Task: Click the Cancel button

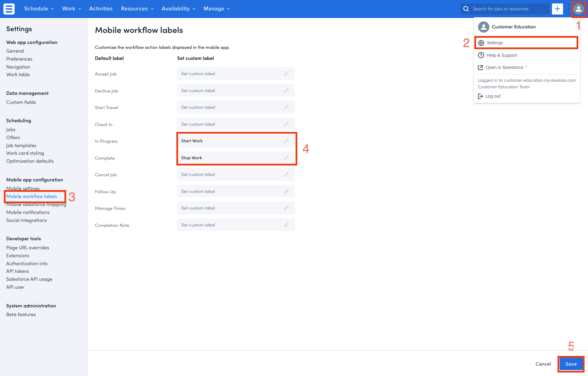Action: pos(543,364)
